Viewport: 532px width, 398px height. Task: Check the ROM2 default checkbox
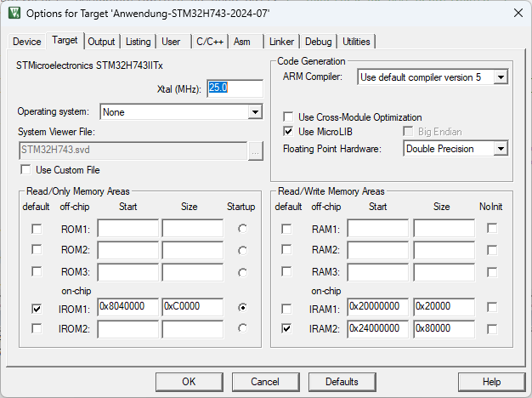pyautogui.click(x=37, y=249)
